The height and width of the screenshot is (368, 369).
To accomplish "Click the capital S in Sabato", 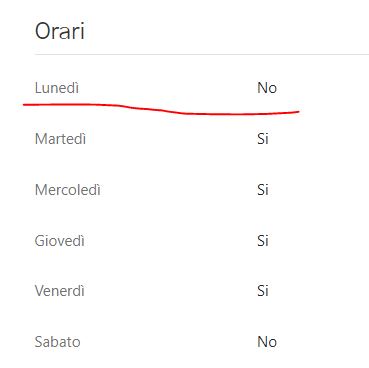I will (39, 342).
